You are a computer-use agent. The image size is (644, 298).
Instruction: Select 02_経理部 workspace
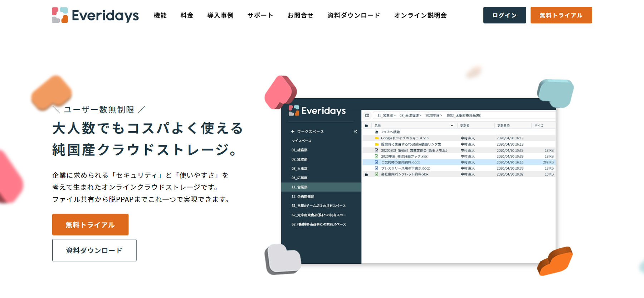tap(299, 159)
